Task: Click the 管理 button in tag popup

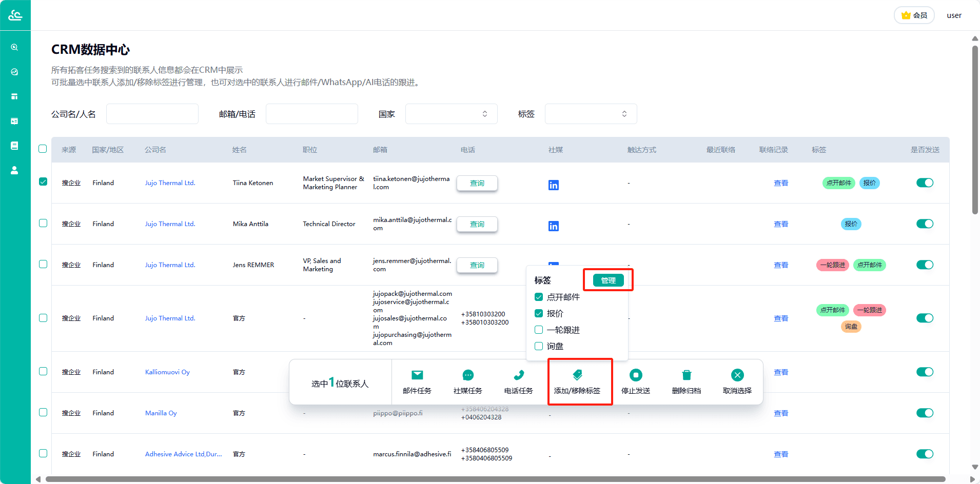Action: click(x=609, y=280)
